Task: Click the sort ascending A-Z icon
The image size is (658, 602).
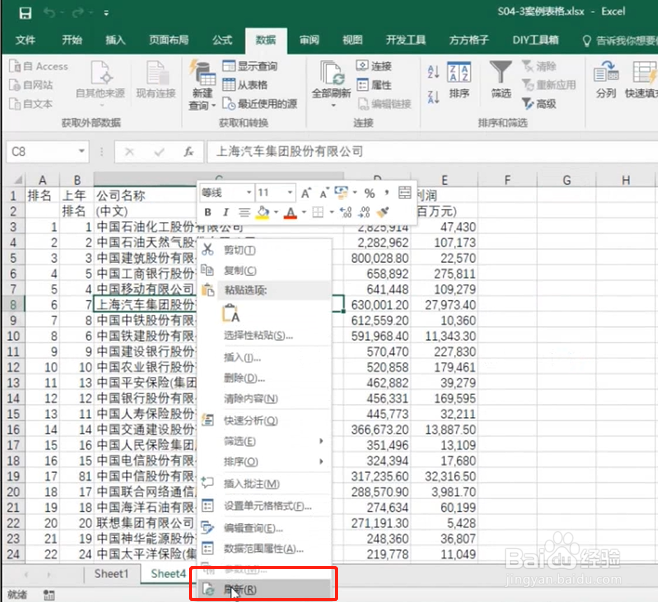Action: (433, 72)
